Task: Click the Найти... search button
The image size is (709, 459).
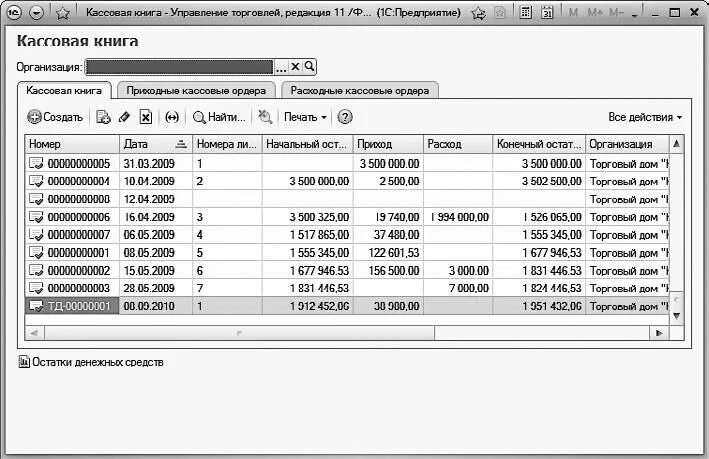Action: pos(219,117)
